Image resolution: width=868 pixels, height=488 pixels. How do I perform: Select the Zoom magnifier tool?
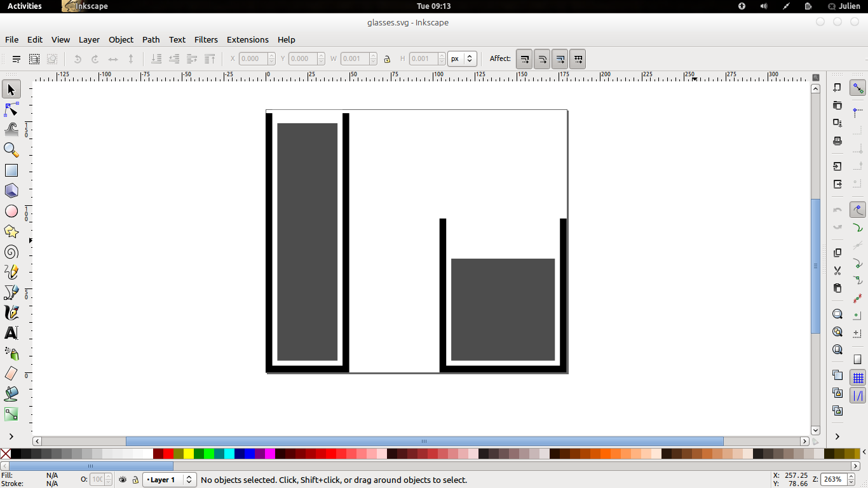11,151
